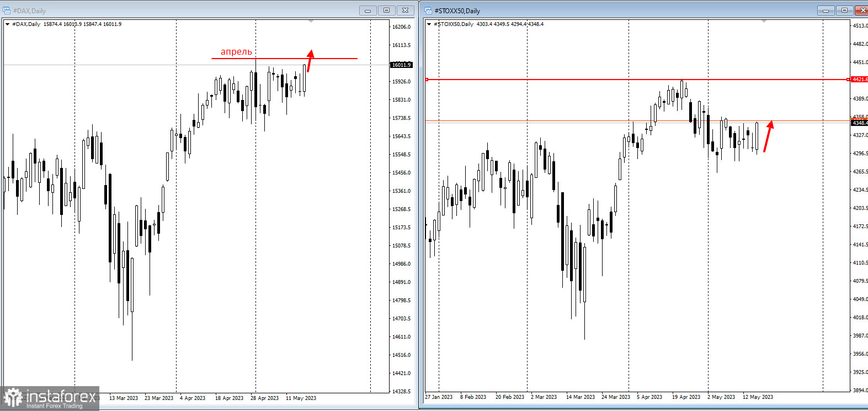868x411 pixels.
Task: Click DAX price scale value 15361.0
Action: click(401, 191)
